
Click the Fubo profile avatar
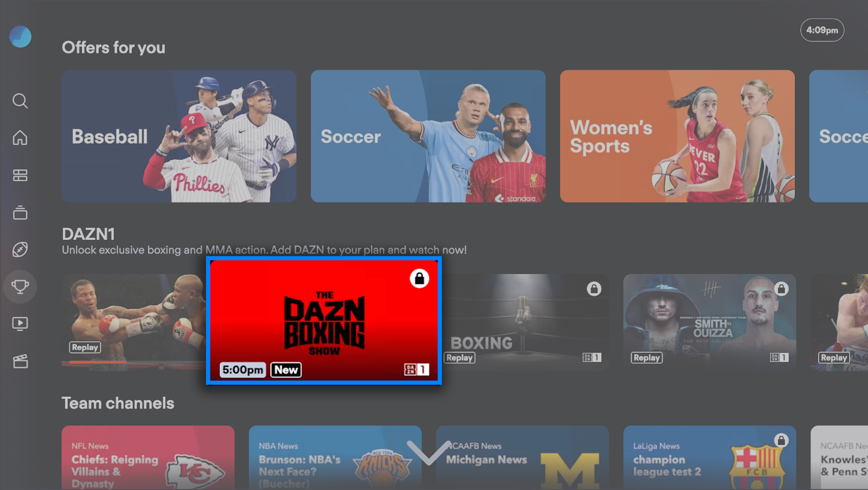(20, 36)
